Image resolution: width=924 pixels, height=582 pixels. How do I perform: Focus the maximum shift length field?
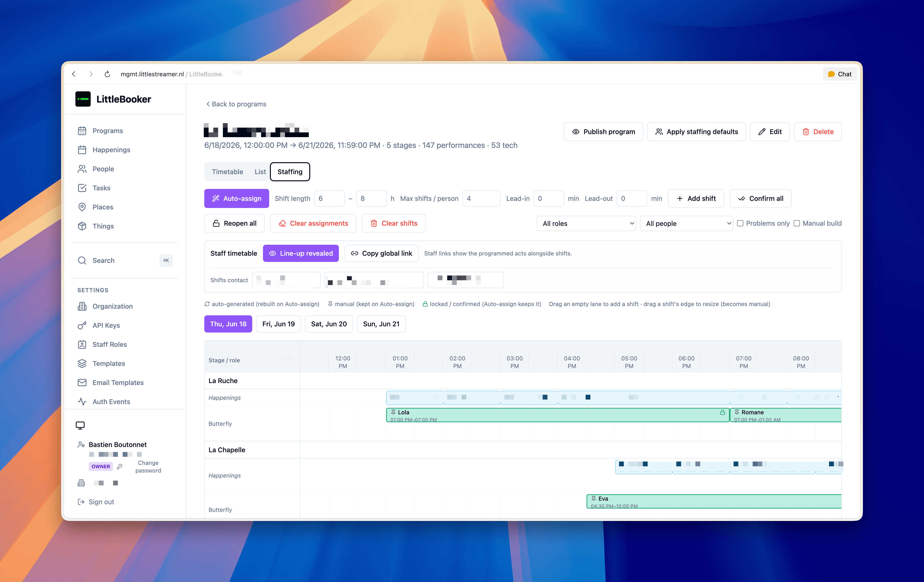pos(372,198)
